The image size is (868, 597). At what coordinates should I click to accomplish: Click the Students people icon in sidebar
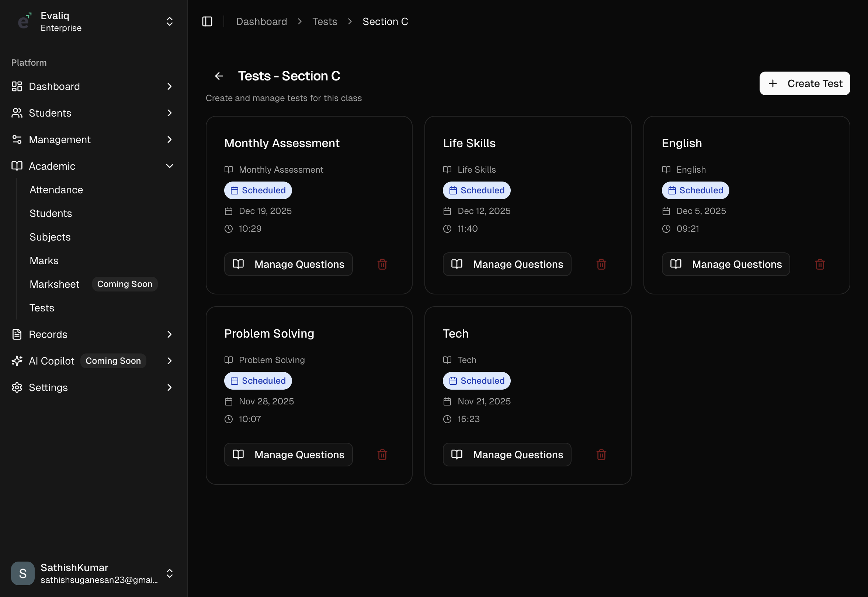(17, 113)
